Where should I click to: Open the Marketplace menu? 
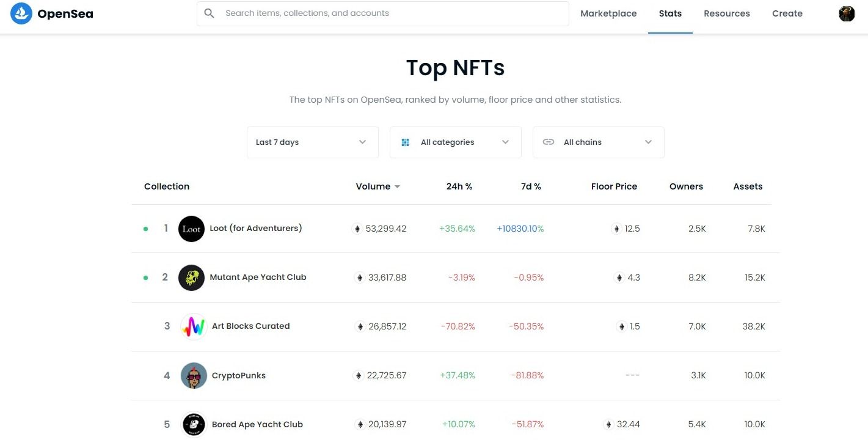[608, 13]
